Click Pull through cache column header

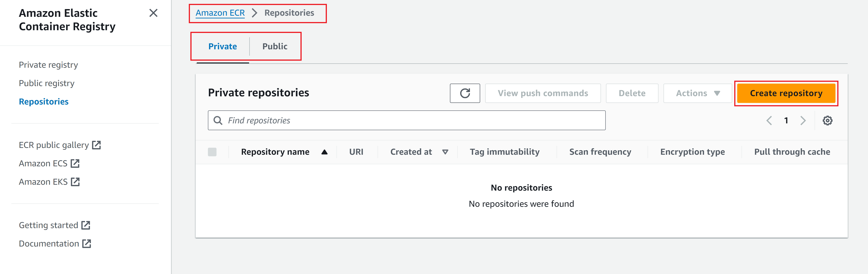coord(792,152)
